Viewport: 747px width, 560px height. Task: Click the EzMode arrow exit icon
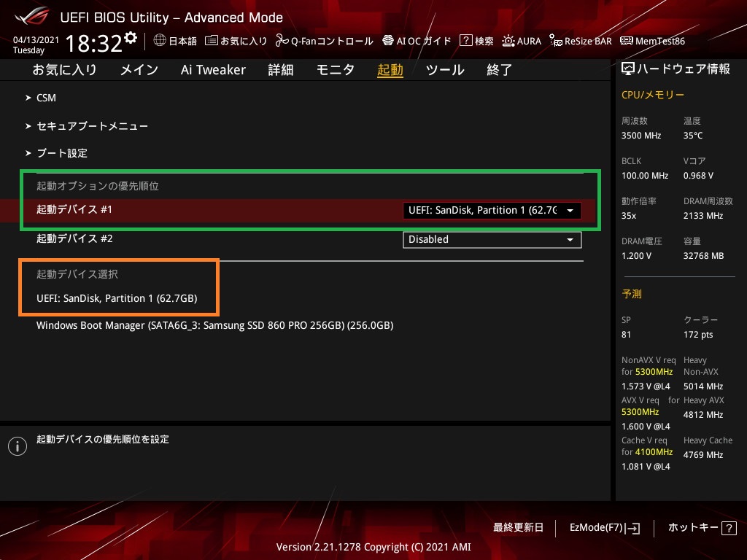[632, 528]
